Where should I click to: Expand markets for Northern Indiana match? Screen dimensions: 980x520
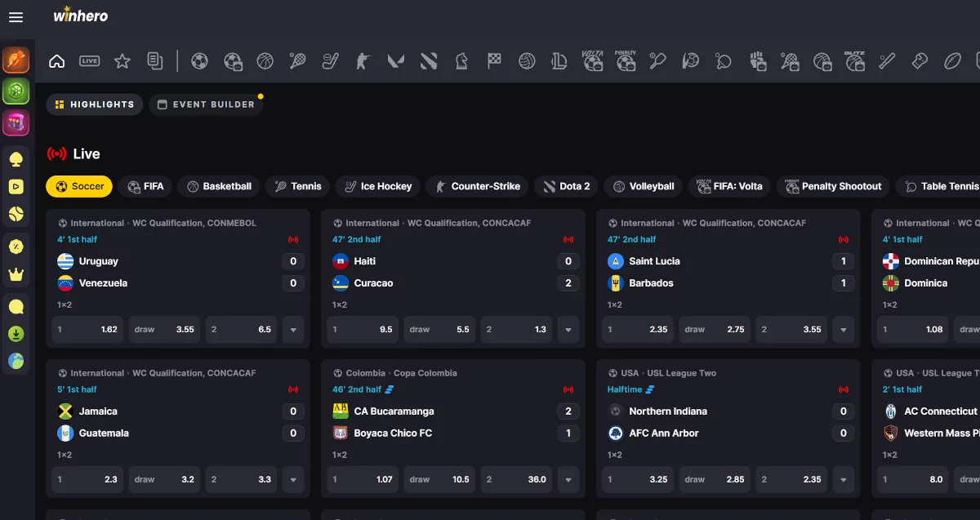pyautogui.click(x=844, y=480)
